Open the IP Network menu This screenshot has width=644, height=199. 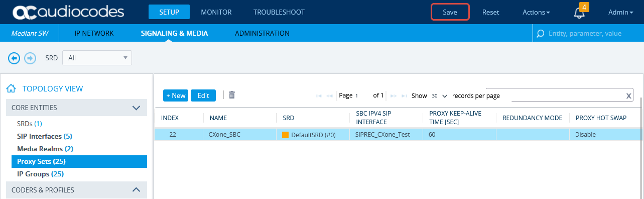pos(94,34)
